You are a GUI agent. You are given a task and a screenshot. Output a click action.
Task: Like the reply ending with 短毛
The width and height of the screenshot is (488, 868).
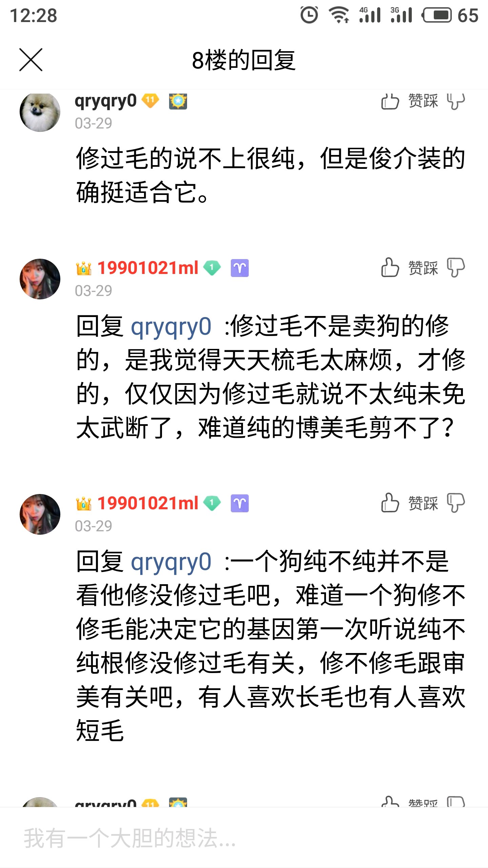390,503
